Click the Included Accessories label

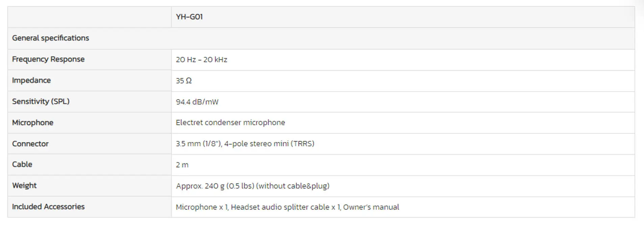[48, 206]
